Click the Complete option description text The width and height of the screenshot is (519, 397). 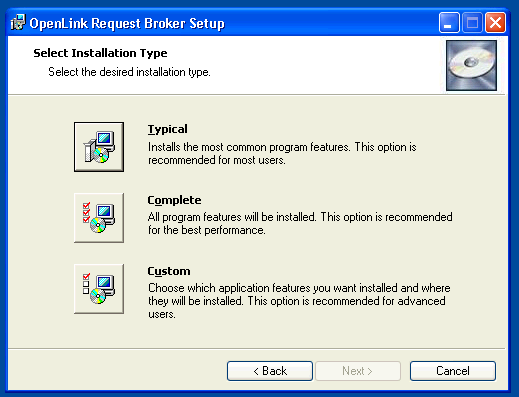pyautogui.click(x=300, y=223)
